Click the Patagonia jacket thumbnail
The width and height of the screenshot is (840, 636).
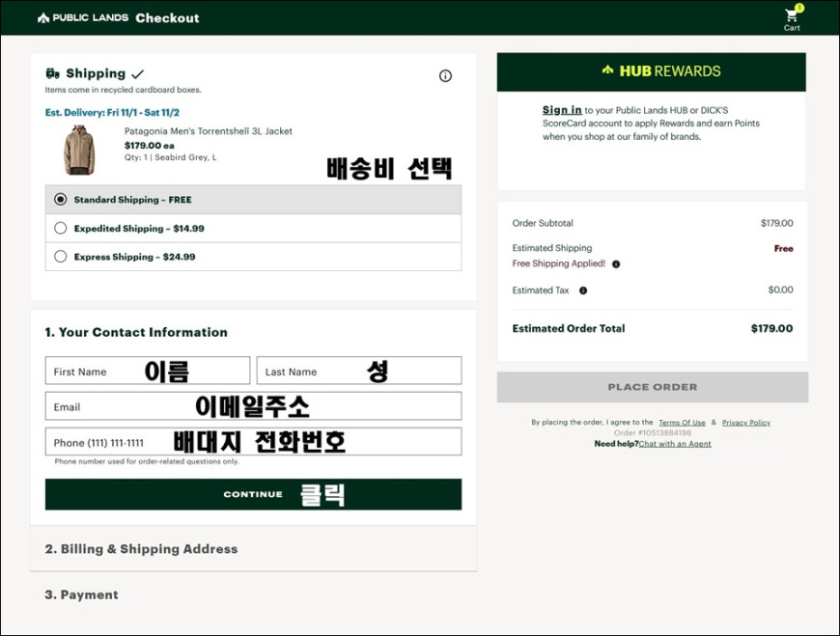[x=79, y=150]
